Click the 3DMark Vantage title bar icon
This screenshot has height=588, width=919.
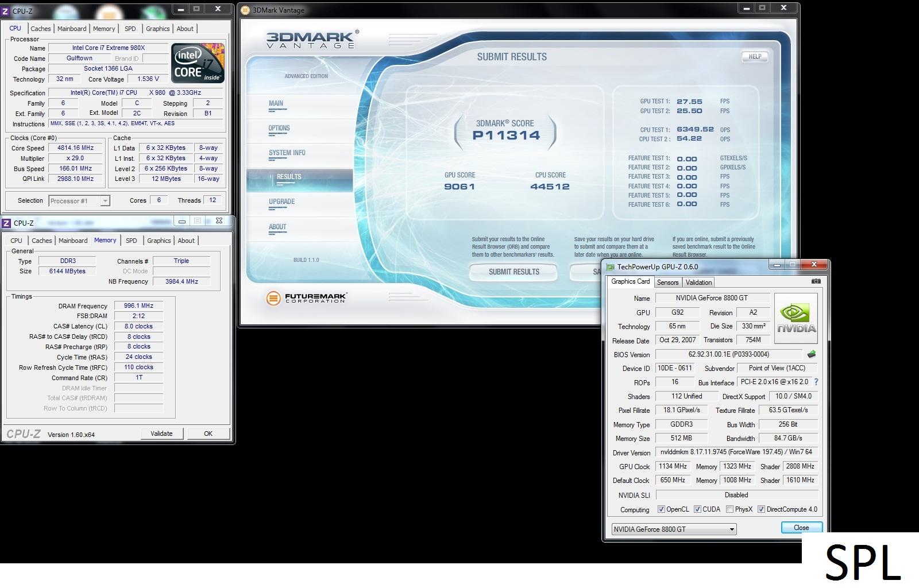245,10
